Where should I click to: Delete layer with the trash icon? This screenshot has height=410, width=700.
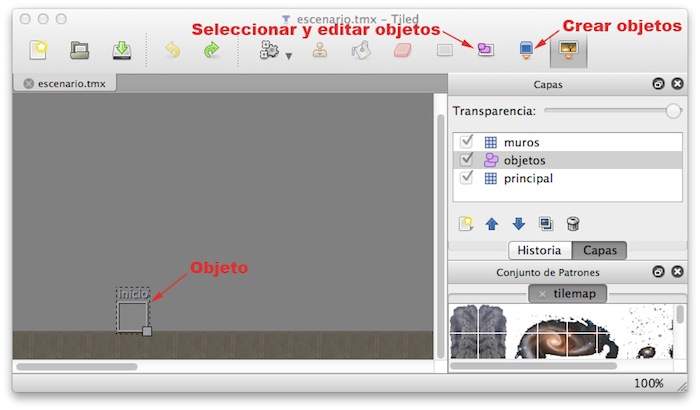[x=573, y=223]
